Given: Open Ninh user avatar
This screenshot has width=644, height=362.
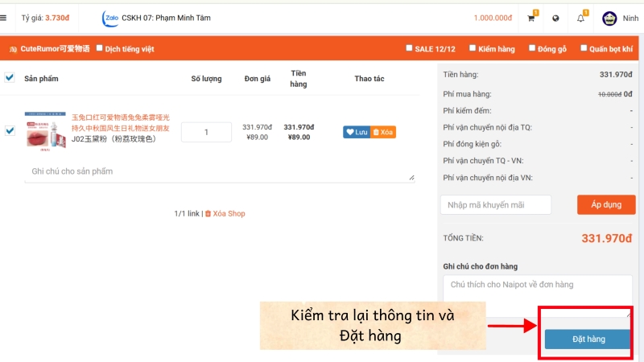Looking at the screenshot, I should point(609,18).
